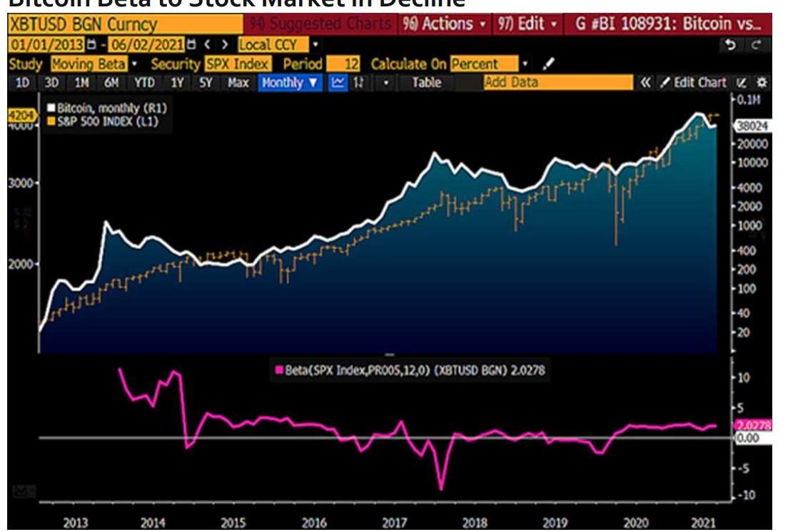This screenshot has height=532, width=788.
Task: Switch to Table view
Action: pyautogui.click(x=426, y=83)
